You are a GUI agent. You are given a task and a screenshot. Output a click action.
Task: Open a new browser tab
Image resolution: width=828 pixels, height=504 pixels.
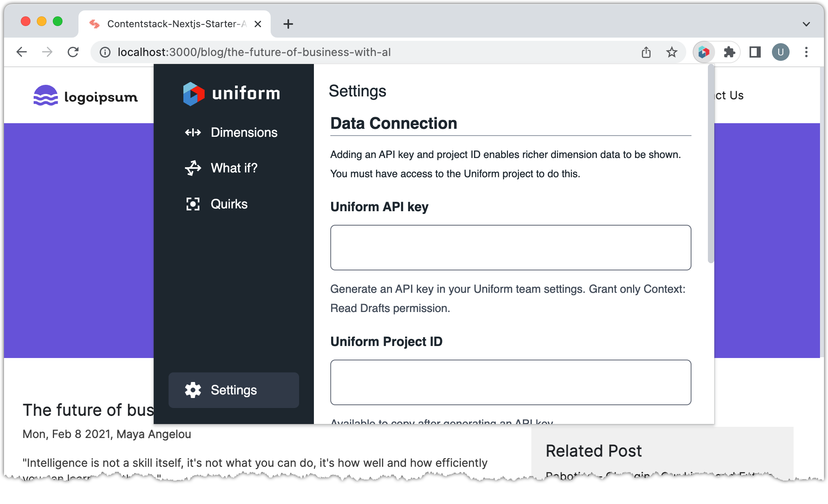[x=288, y=24]
